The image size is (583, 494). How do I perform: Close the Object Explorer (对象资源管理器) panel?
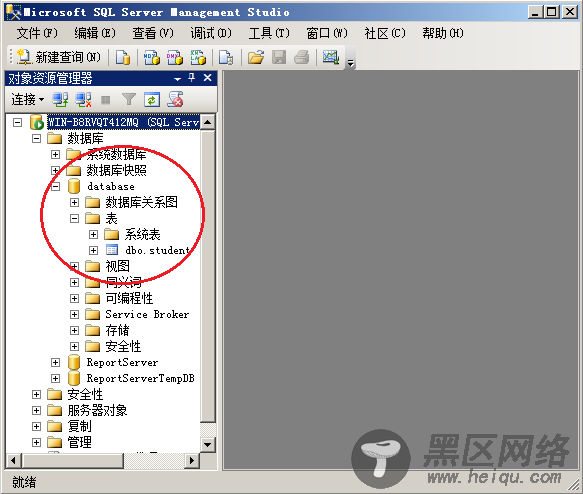coord(207,78)
